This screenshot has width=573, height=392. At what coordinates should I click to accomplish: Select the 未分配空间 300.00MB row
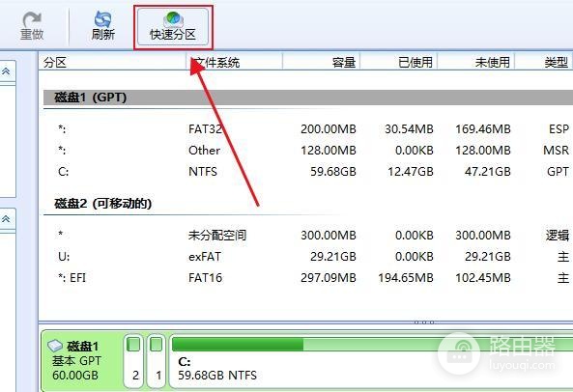308,235
